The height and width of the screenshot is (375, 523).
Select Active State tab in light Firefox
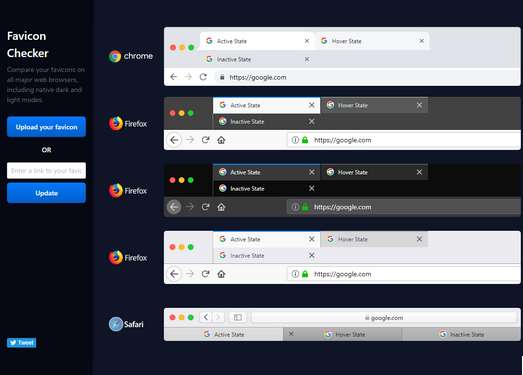(x=266, y=239)
